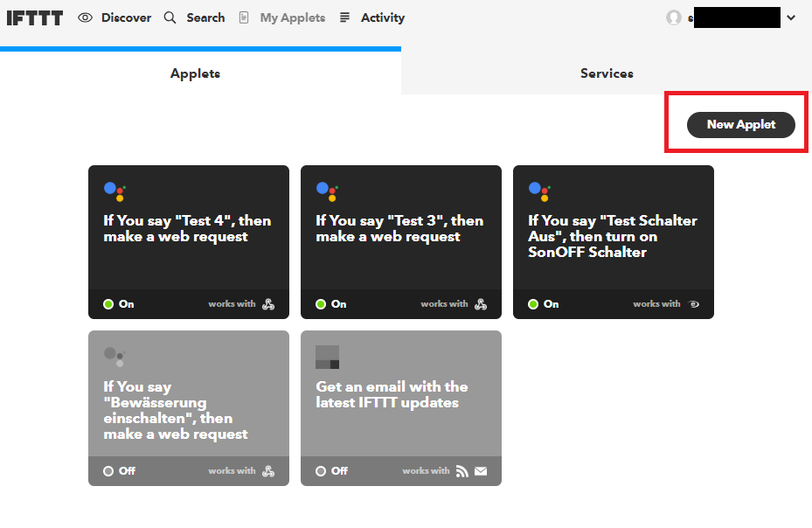The width and height of the screenshot is (812, 528).
Task: Click webhooks icon on Bewässerung applet
Action: click(x=268, y=471)
